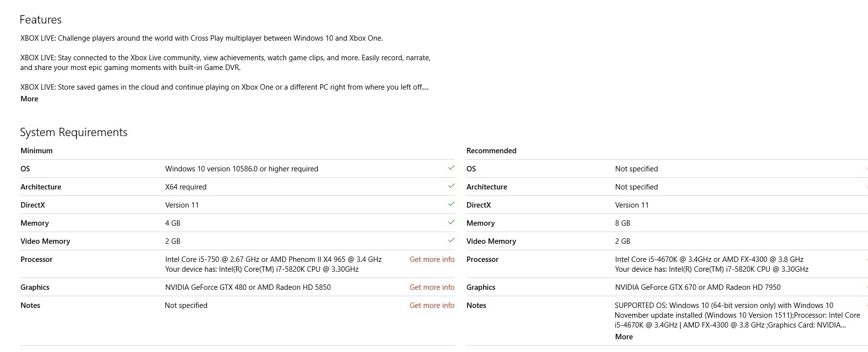868x352 pixels.
Task: Click the Features heading
Action: (41, 20)
